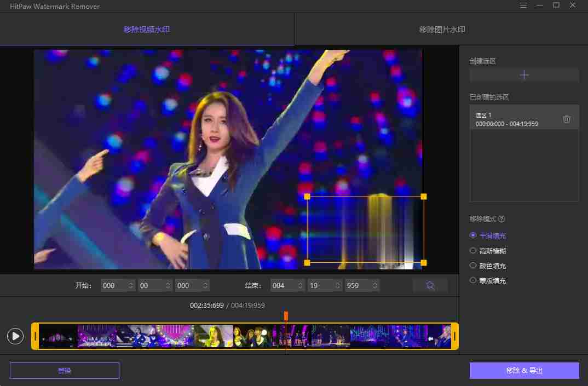Switch to 移除图片水印 tab
This screenshot has width=588, height=386.
click(442, 30)
